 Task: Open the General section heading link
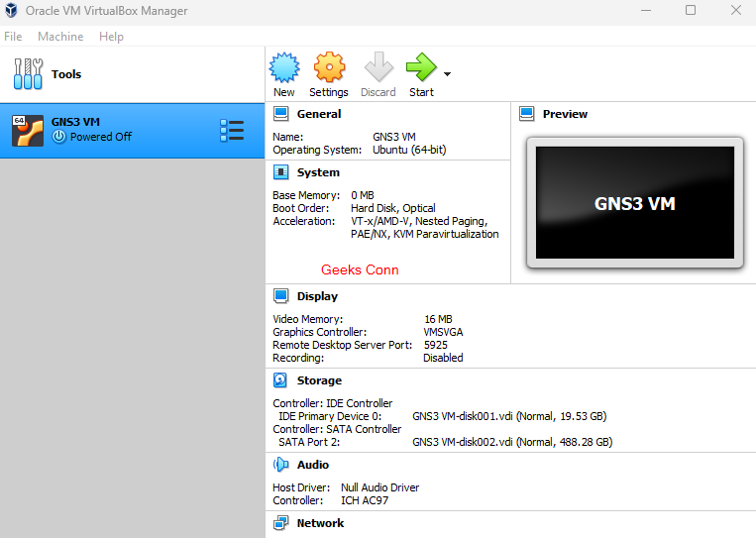coord(319,114)
